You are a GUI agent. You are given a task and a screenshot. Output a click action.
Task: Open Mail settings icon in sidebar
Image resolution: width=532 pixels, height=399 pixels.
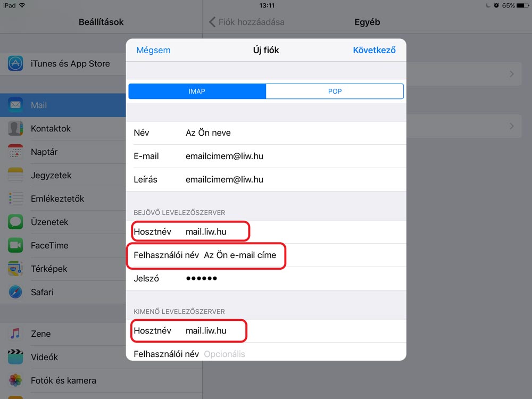15,105
